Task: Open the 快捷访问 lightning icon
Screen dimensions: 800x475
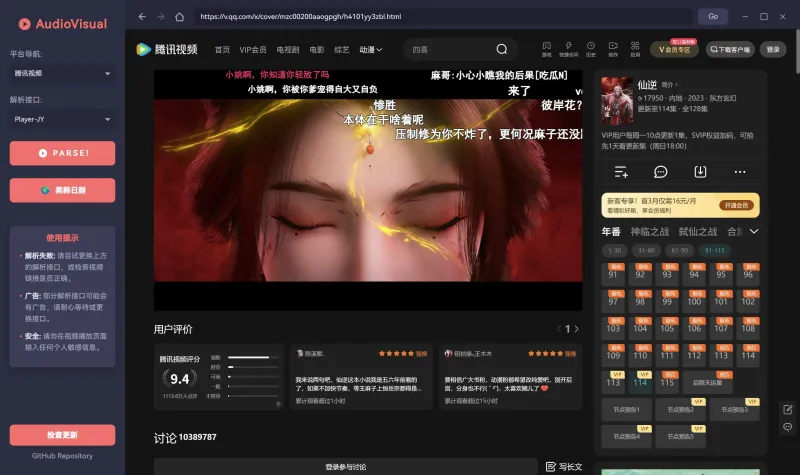Action: coord(568,49)
